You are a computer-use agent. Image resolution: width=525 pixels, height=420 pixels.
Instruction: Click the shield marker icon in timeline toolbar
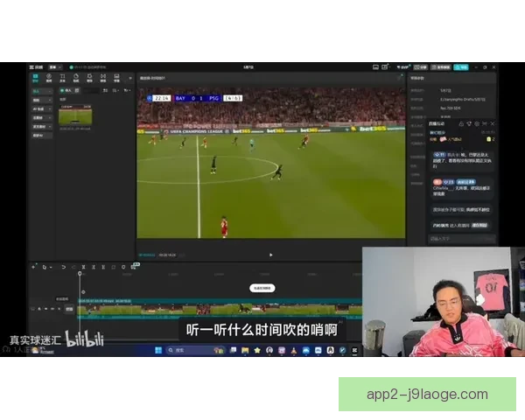(123, 267)
